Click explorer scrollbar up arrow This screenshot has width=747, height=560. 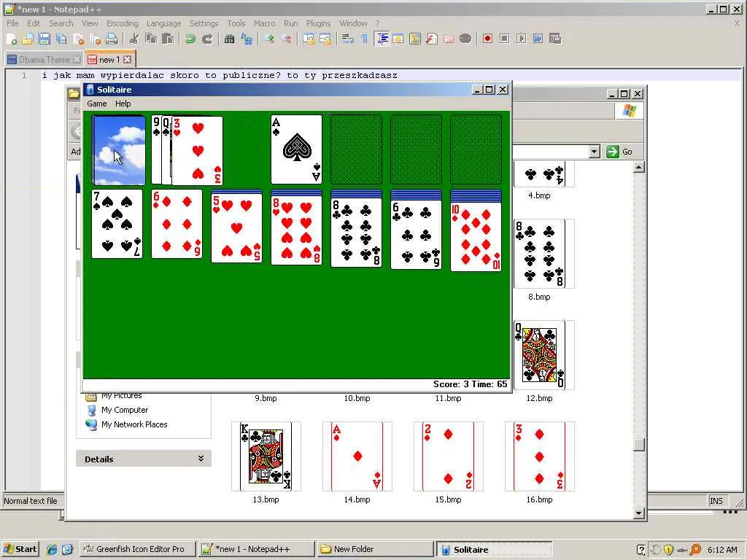(x=639, y=167)
